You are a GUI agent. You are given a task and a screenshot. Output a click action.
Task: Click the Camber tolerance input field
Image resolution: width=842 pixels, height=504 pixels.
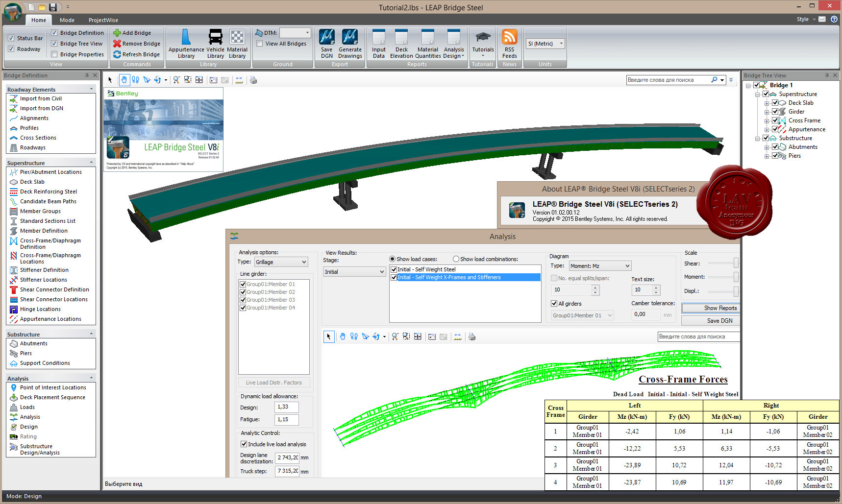646,314
